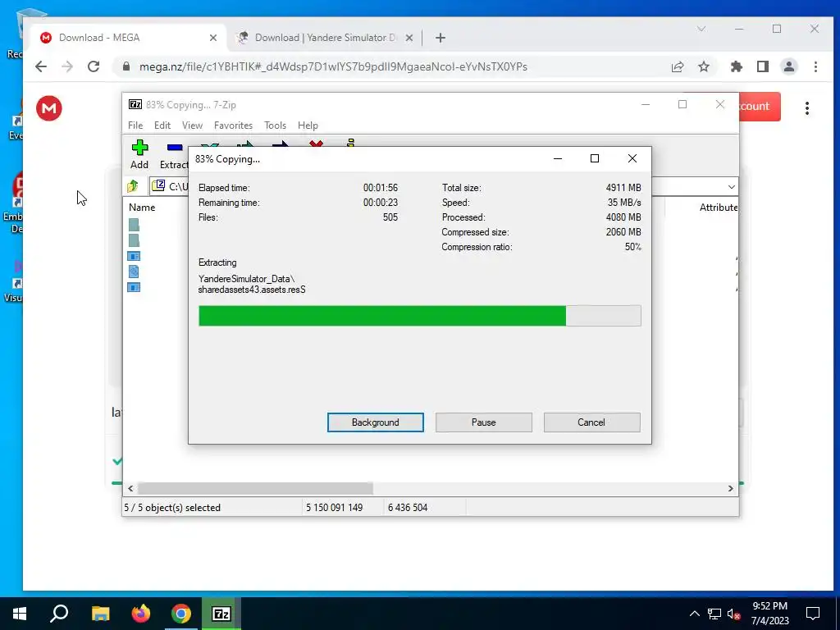This screenshot has height=630, width=840.
Task: Pause the extraction
Action: [x=484, y=422]
